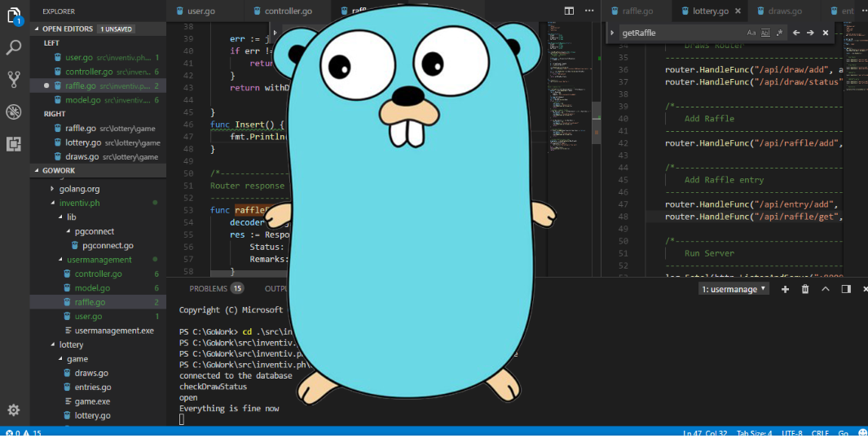Open controller.go in open editors list
Screen dimensions: 868x438
[98, 72]
